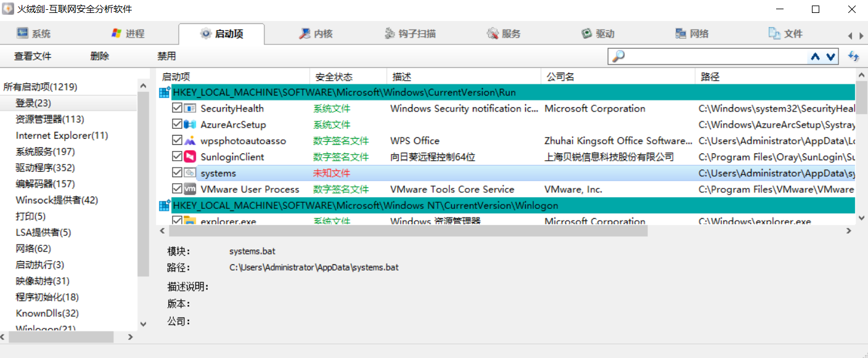The width and height of the screenshot is (868, 358).
Task: Select 系统服务(197) category
Action: pos(45,152)
